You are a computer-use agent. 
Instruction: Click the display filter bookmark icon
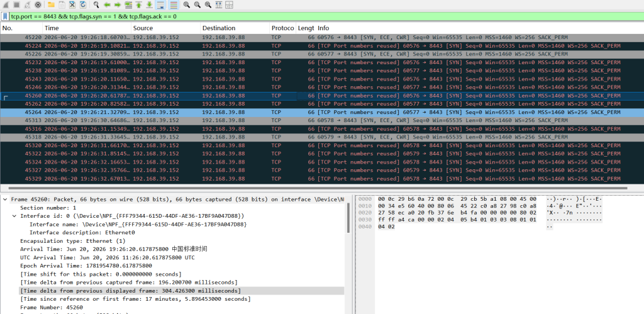pos(5,16)
